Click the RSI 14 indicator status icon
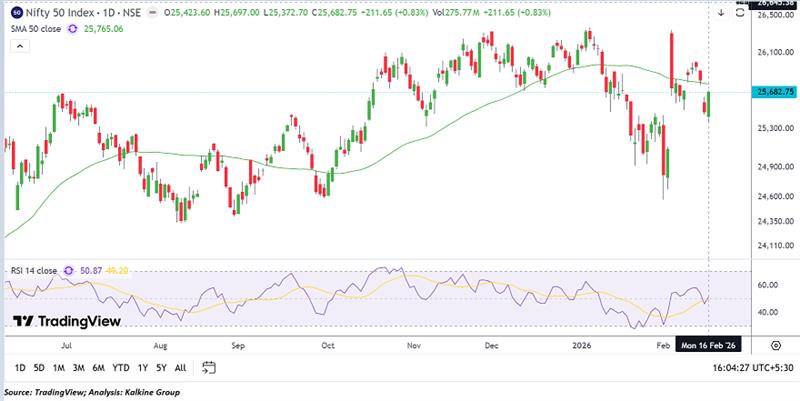This screenshot has height=401, width=800. [69, 270]
